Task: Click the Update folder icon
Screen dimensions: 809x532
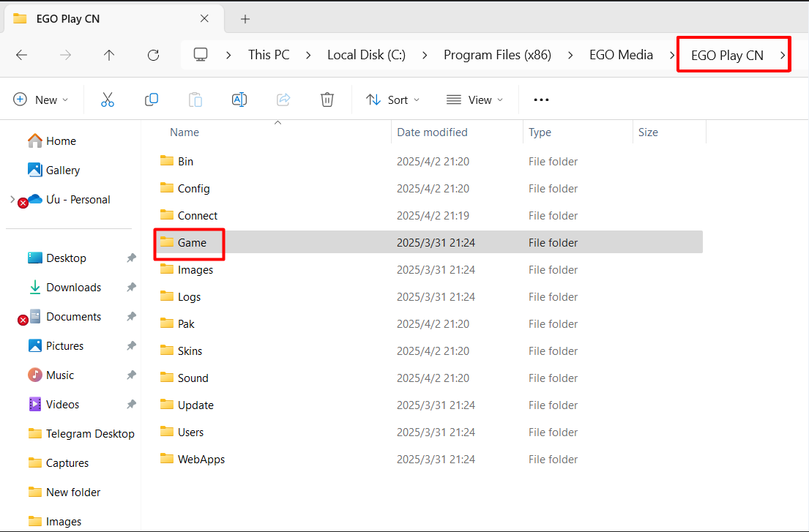Action: 167,405
